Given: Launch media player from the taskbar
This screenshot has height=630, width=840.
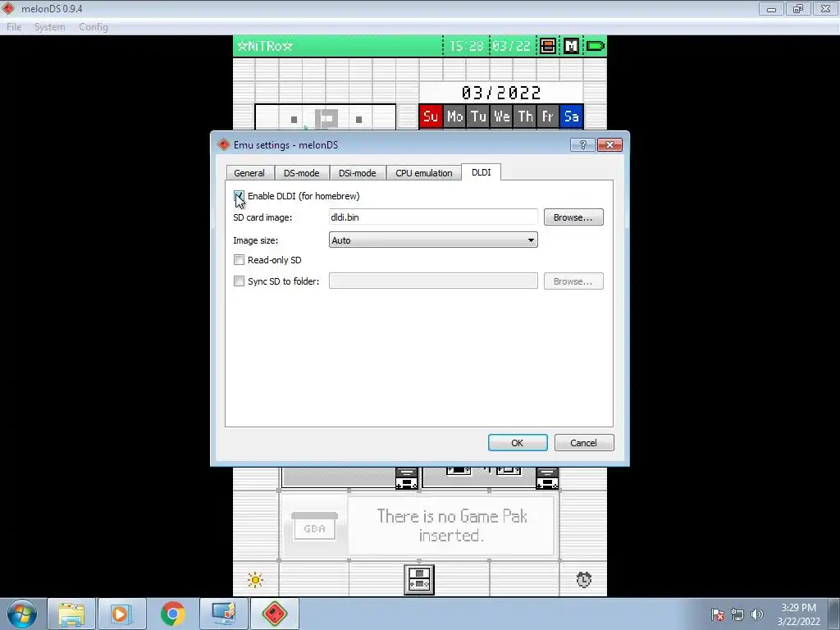Looking at the screenshot, I should tap(121, 614).
